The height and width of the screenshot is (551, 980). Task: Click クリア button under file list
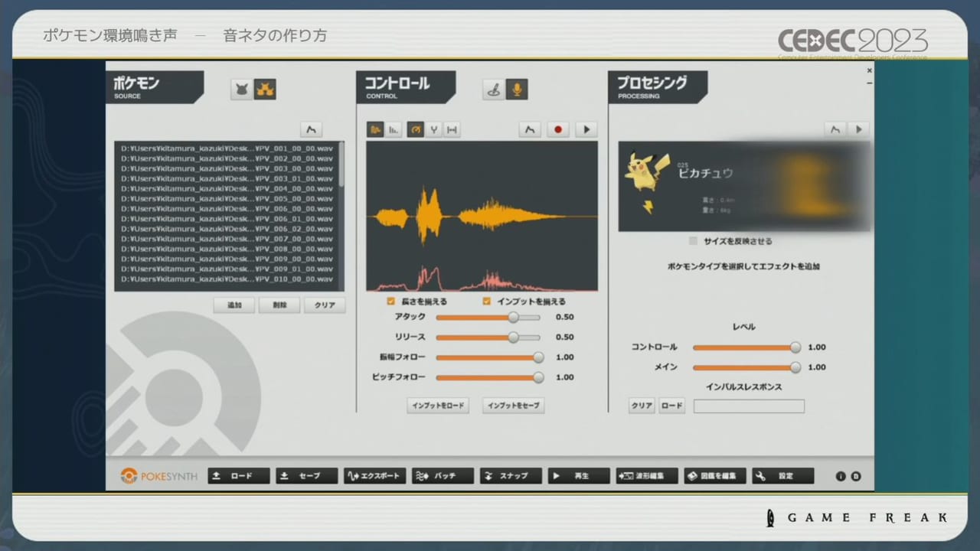click(325, 305)
